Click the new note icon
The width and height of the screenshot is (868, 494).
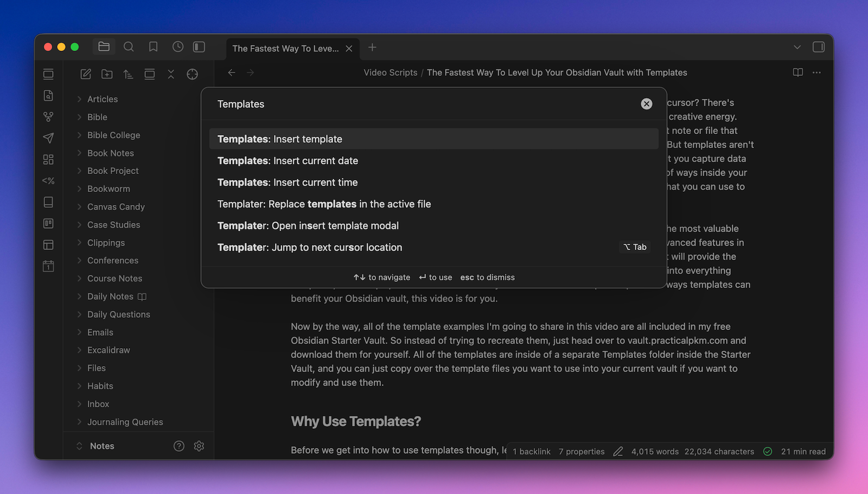click(x=86, y=74)
